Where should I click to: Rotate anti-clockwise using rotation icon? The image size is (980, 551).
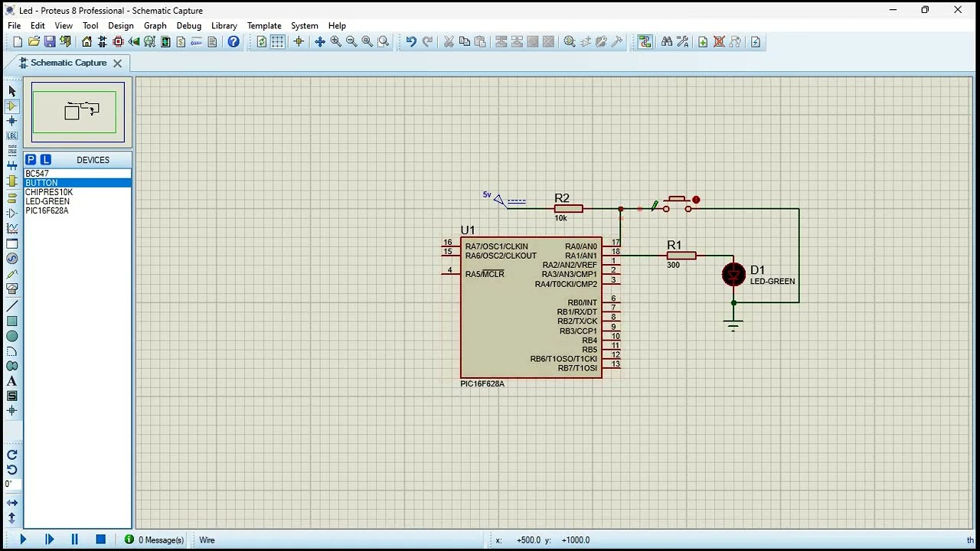[12, 470]
